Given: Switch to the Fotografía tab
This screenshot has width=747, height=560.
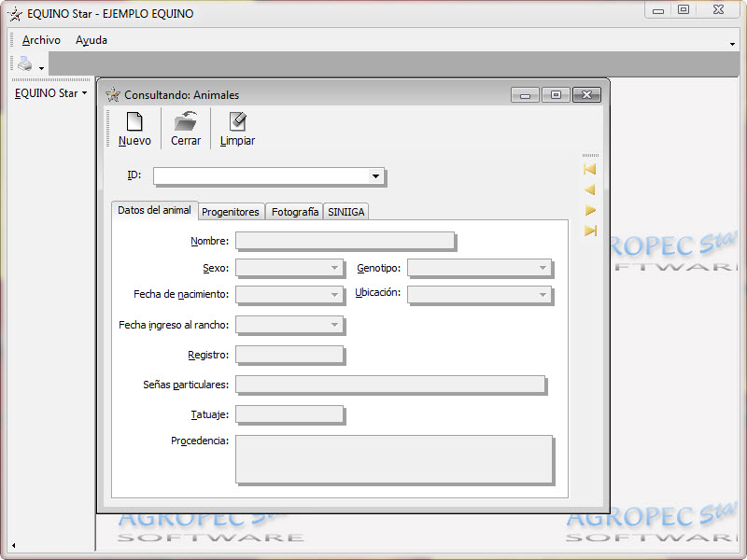Looking at the screenshot, I should click(x=295, y=212).
